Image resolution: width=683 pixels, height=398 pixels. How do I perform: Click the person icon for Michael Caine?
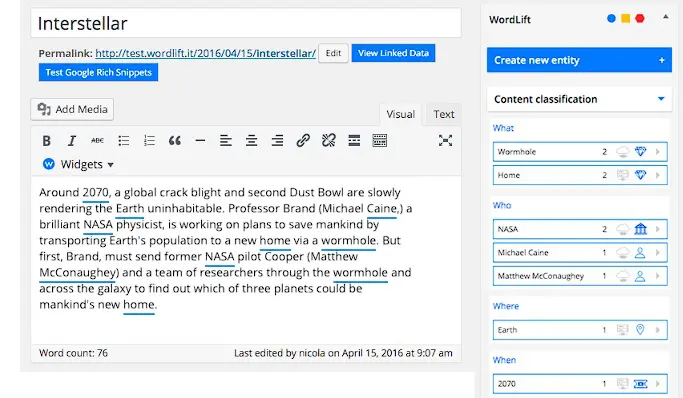click(640, 253)
